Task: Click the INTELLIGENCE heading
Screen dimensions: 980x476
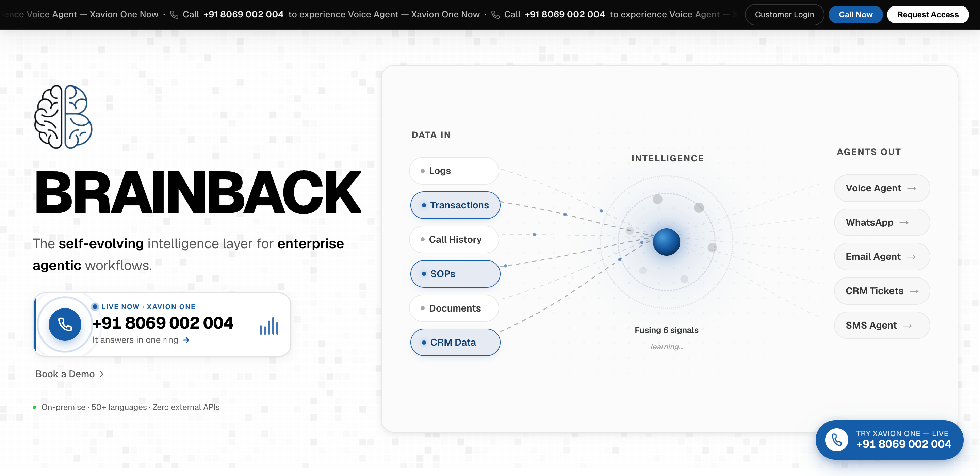Action: 667,158
